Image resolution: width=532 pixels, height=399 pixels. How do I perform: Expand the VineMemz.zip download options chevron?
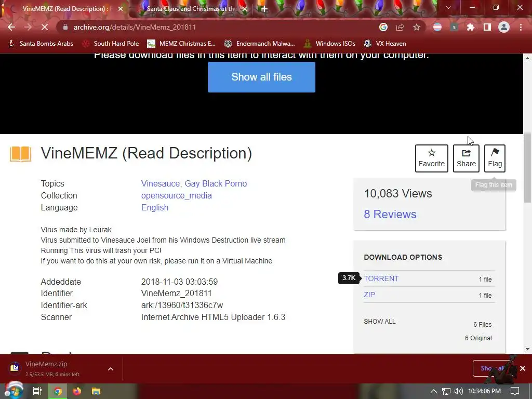(x=111, y=369)
